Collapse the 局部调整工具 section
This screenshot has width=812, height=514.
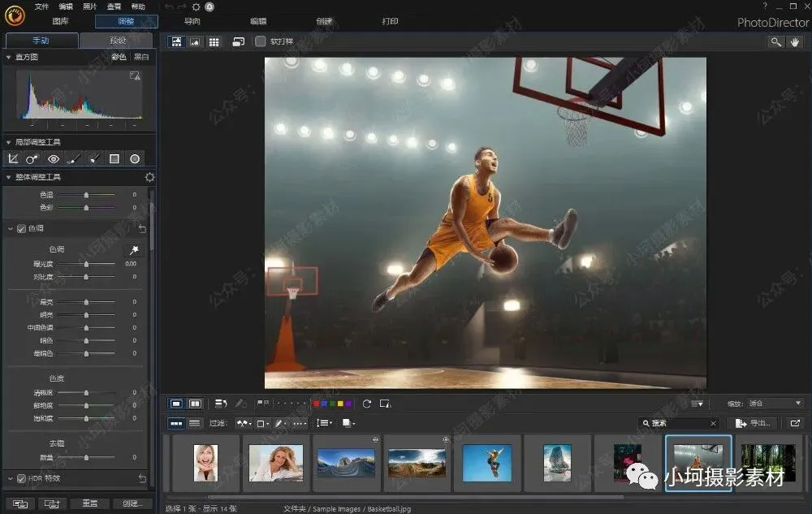(x=8, y=142)
